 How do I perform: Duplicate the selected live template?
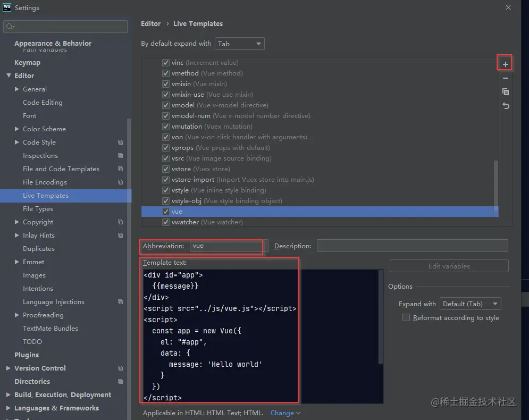(506, 92)
